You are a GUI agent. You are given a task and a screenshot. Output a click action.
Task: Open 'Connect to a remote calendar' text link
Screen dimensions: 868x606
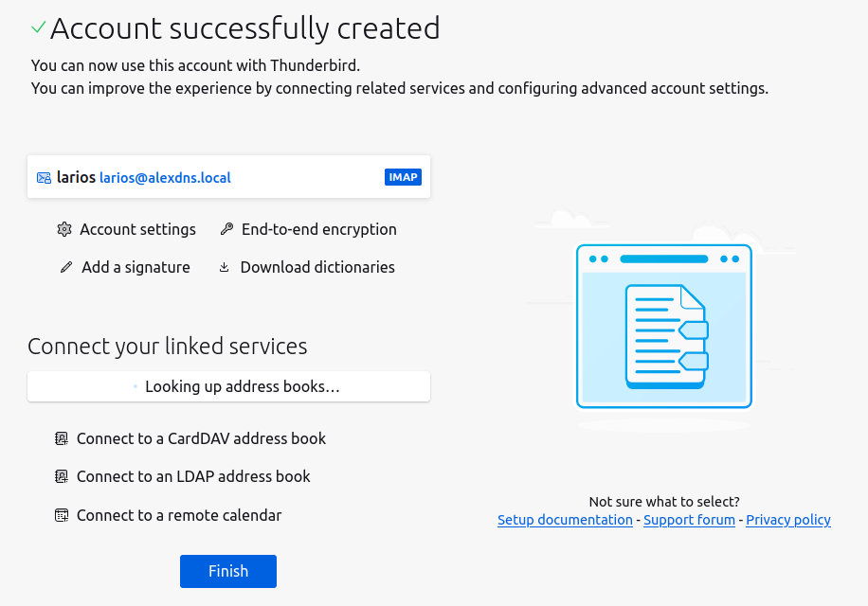(179, 516)
